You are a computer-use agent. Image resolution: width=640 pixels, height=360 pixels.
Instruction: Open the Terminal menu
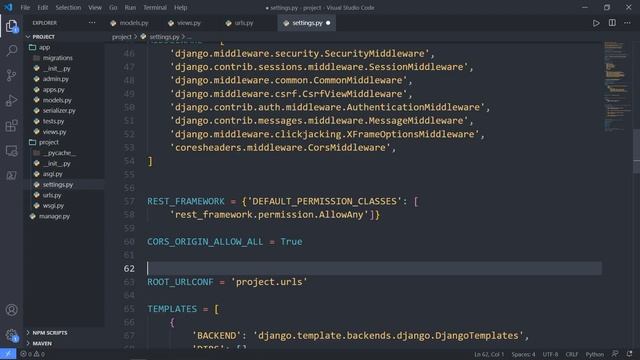[155, 7]
